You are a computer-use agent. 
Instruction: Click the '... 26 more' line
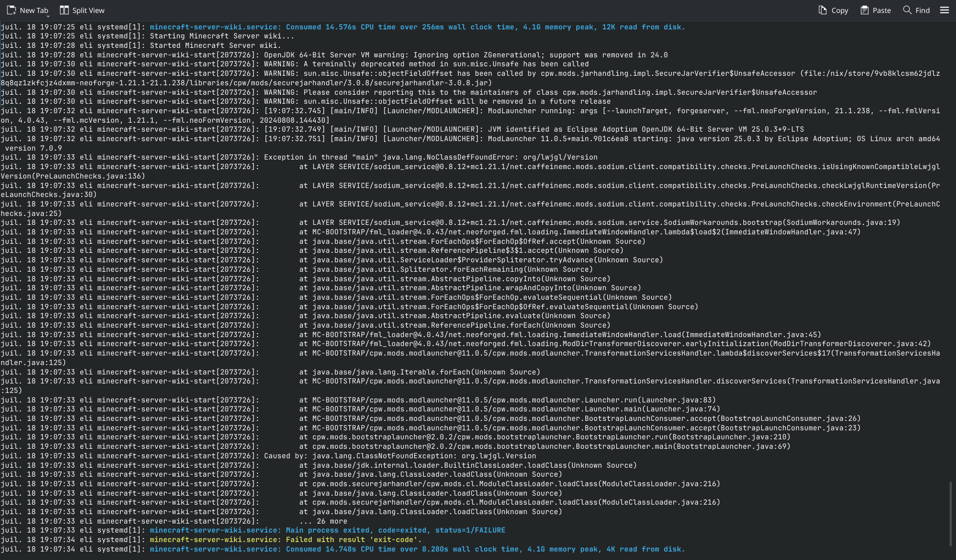[323, 521]
